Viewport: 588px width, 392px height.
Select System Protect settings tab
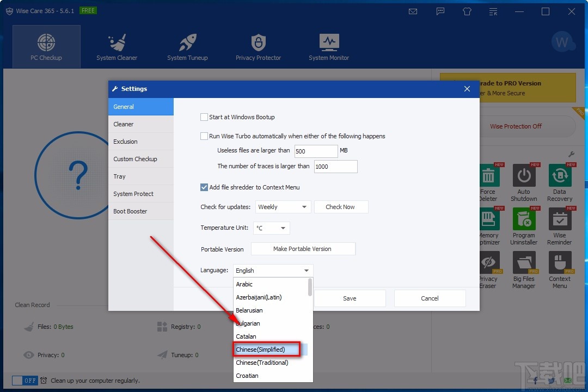[x=141, y=194]
